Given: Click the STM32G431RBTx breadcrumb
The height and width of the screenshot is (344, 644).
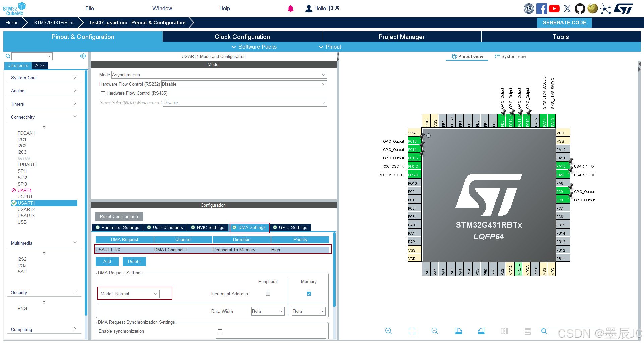Looking at the screenshot, I should [53, 23].
